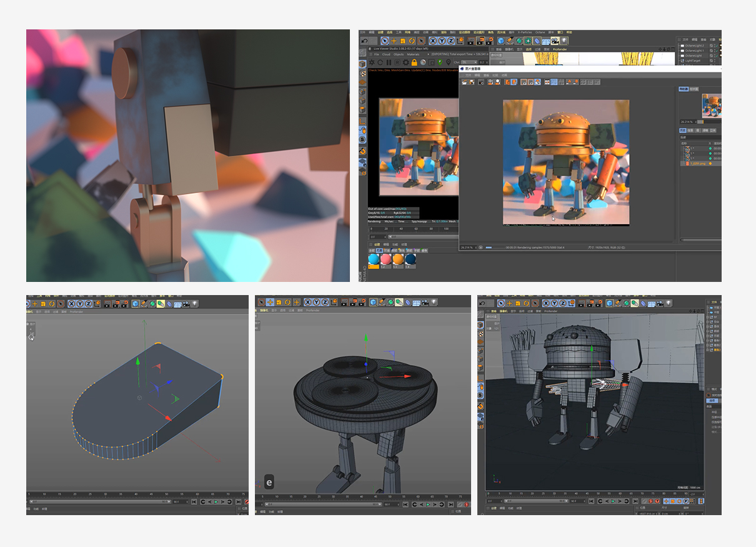The width and height of the screenshot is (756, 547).
Task: Click gear settings icon in Live Viewer
Action: (x=405, y=62)
